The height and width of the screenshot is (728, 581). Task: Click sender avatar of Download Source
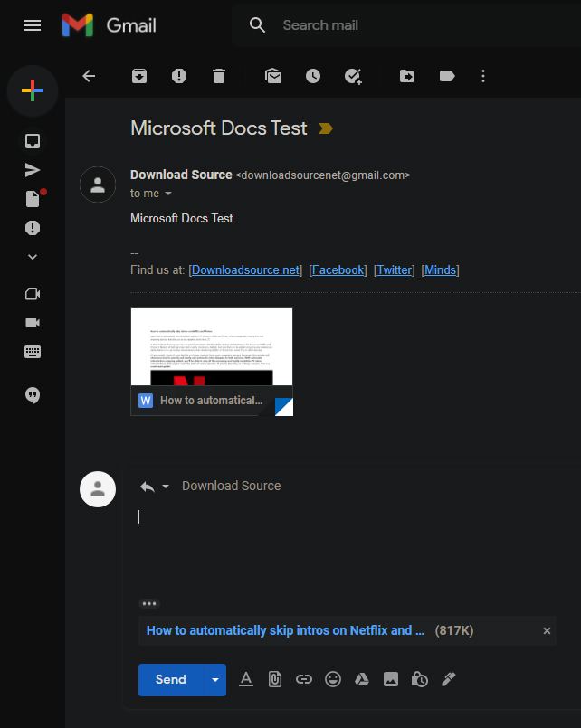[98, 184]
